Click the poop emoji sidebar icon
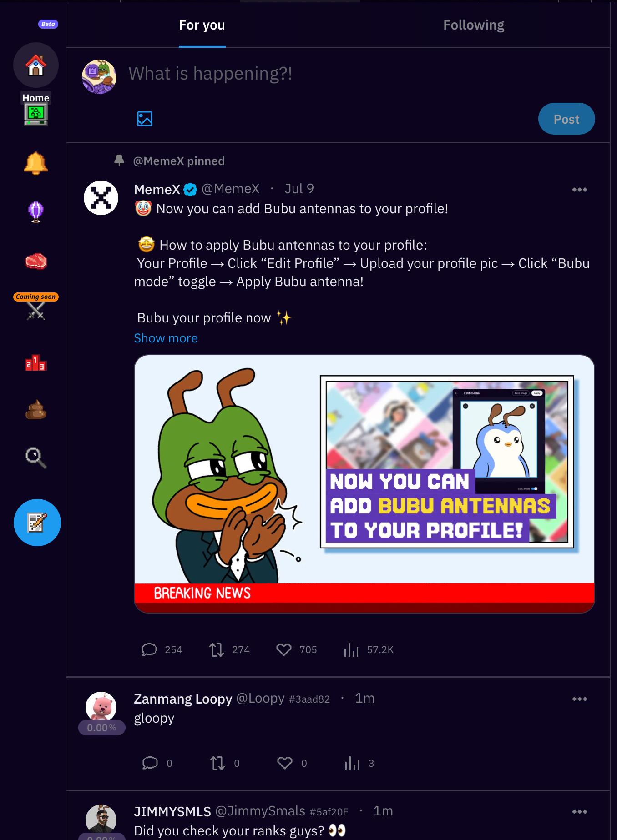This screenshot has height=840, width=617. 35,409
